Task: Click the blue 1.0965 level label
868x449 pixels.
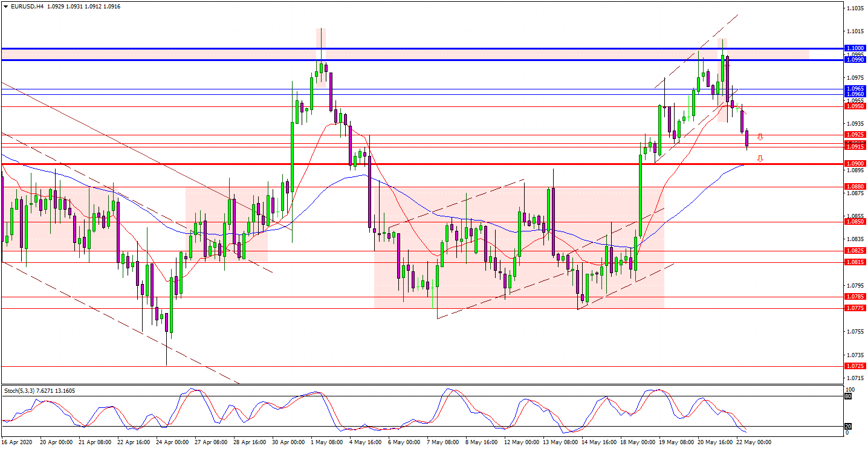Action: [855, 89]
